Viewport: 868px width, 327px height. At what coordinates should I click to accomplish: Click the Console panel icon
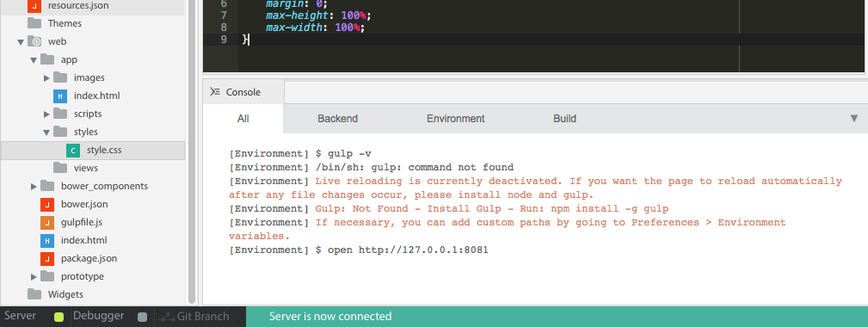tap(215, 92)
